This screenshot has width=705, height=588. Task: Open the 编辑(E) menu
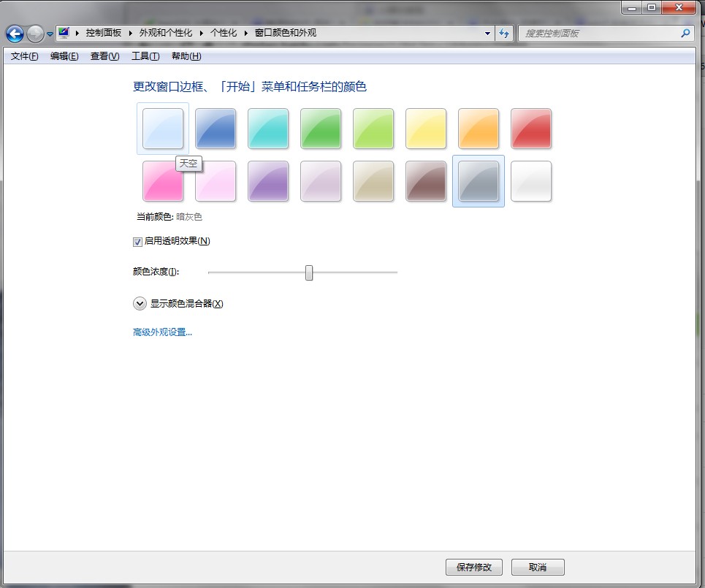pyautogui.click(x=64, y=56)
